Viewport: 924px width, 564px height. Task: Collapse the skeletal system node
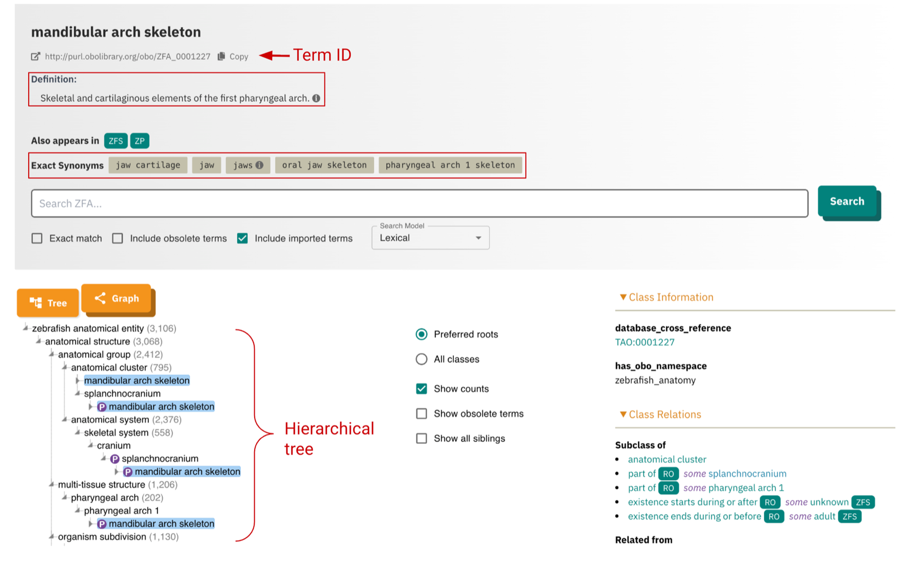[78, 432]
